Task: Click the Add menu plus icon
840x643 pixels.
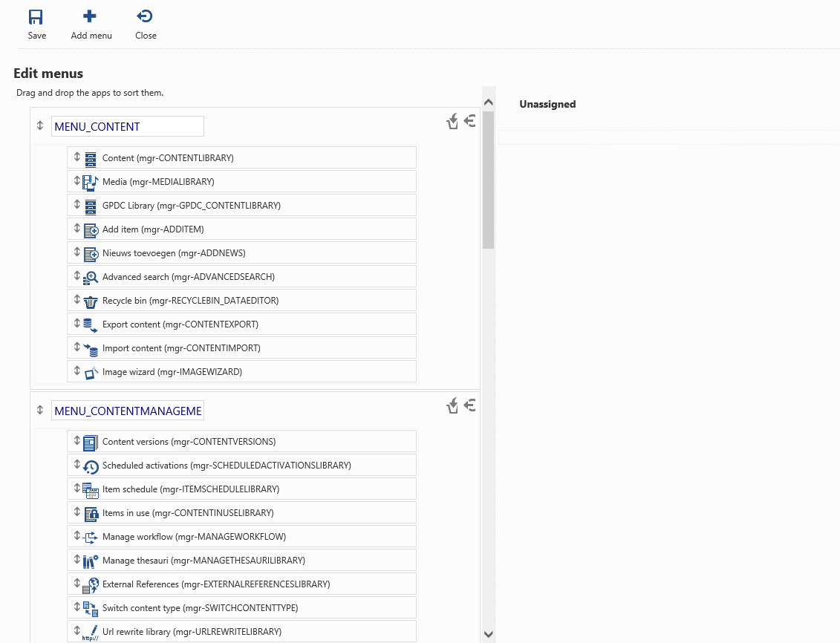Action: pyautogui.click(x=89, y=16)
